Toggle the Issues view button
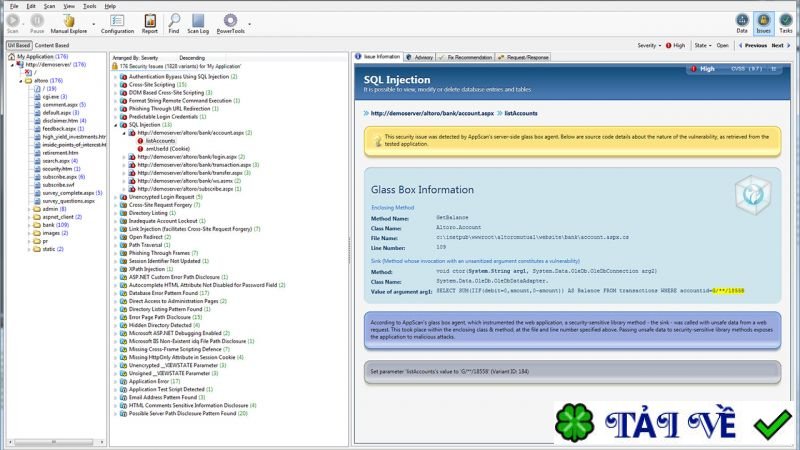This screenshot has height=450, width=800. (763, 23)
